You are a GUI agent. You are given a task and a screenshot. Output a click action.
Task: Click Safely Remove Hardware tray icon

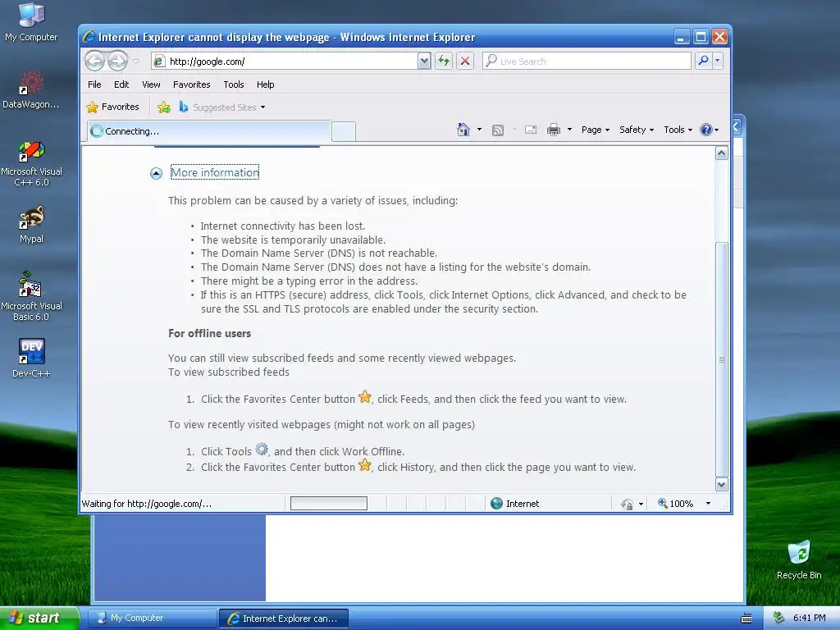tap(779, 618)
